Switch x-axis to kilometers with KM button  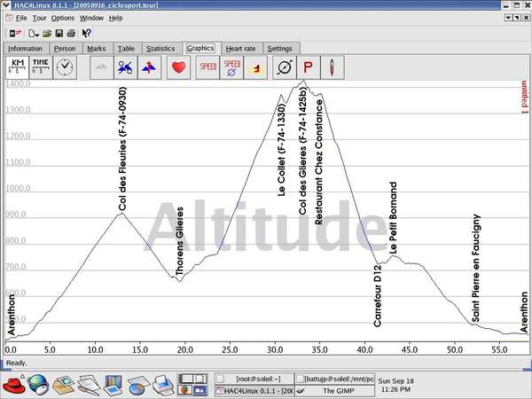tap(17, 67)
